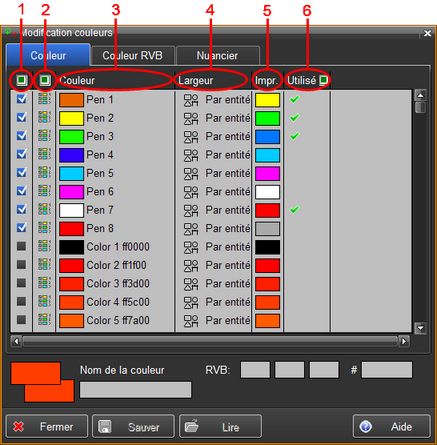Enable the checkbox for Color 1 ff0000
437x445 pixels.
21,246
